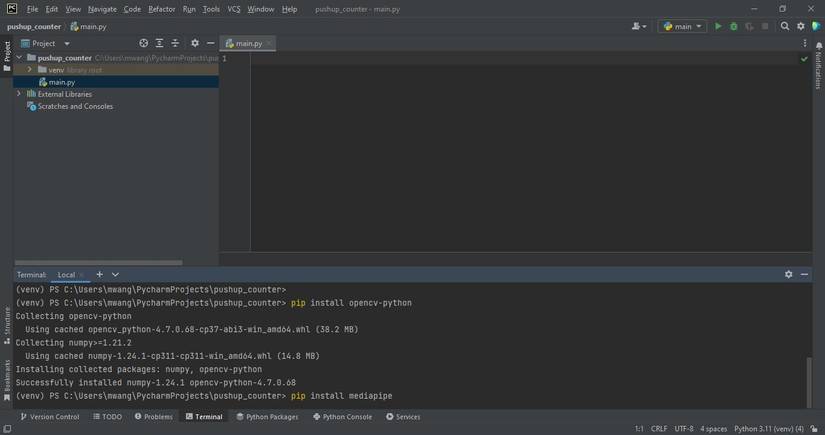Open the main run configuration dropdown

[x=682, y=27]
